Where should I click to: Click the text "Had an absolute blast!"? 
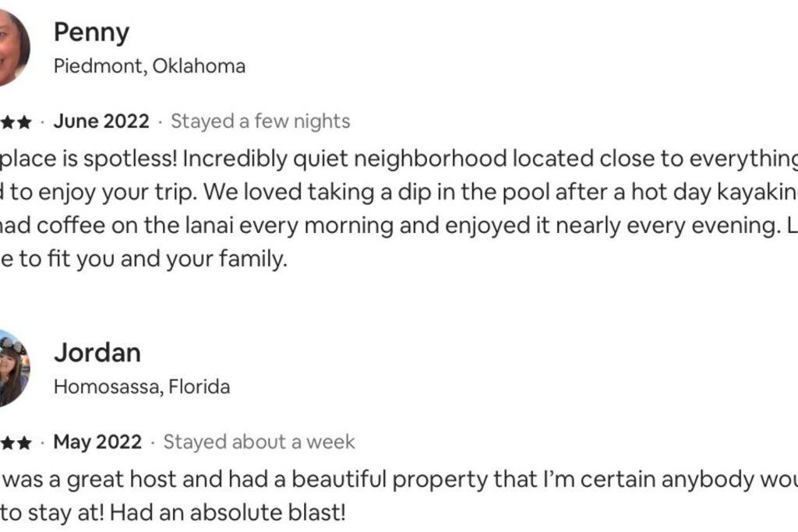click(x=228, y=513)
